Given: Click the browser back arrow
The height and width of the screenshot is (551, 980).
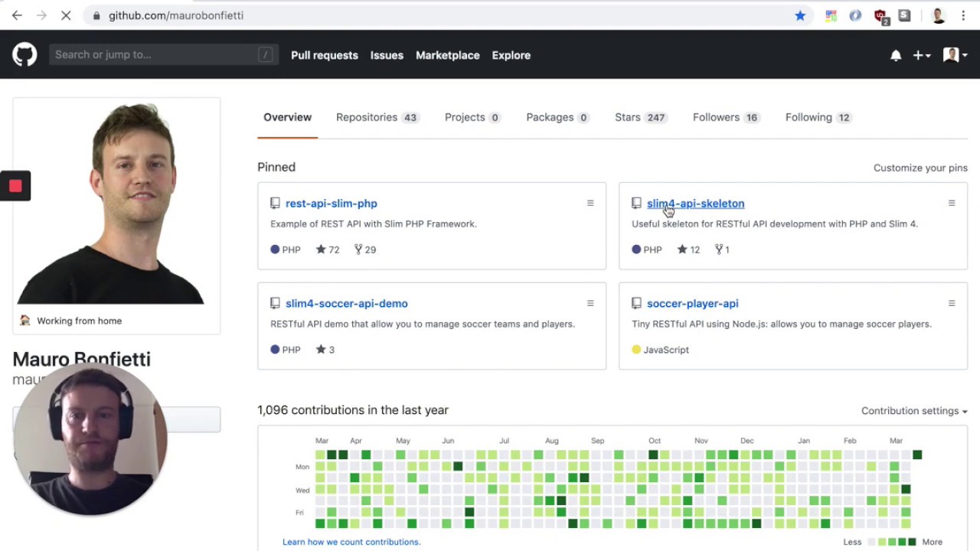Looking at the screenshot, I should pos(17,15).
